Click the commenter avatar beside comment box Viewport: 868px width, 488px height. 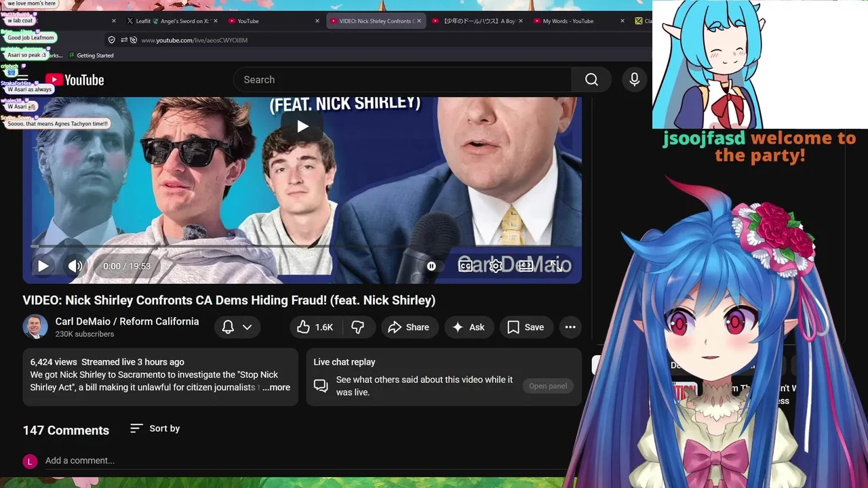click(x=30, y=462)
